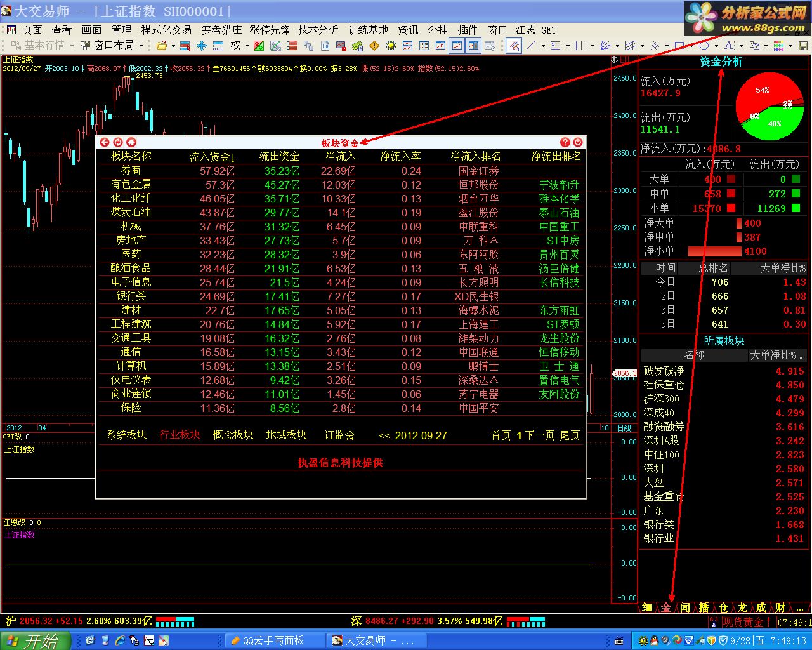Click the yellow diamond warning icon
Image resolution: width=812 pixels, height=650 pixels.
click(374, 46)
